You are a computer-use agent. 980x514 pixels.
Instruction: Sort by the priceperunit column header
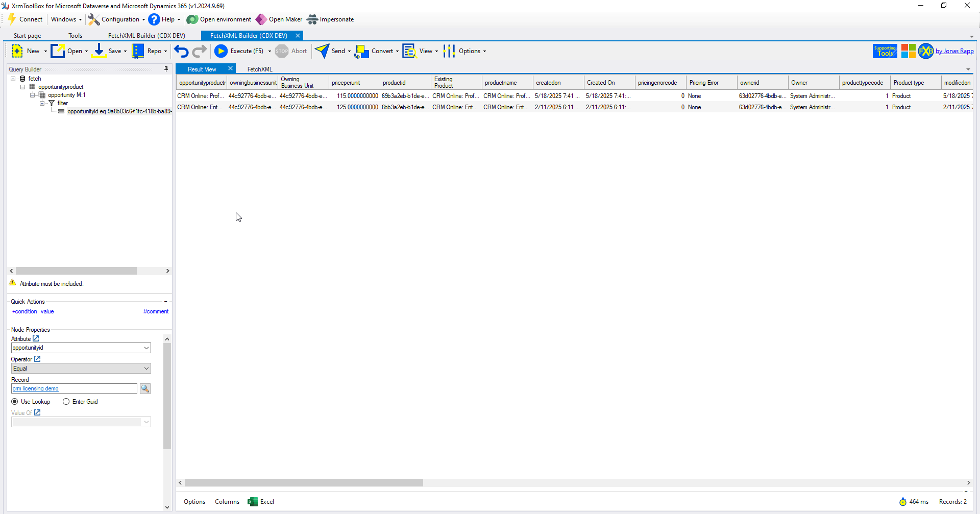coord(354,83)
